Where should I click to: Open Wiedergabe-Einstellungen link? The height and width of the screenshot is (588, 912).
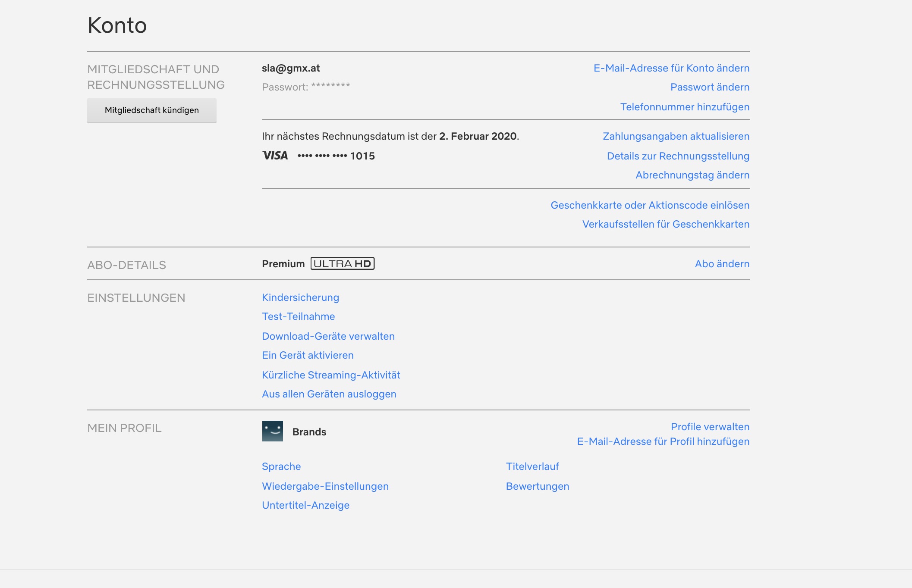click(x=325, y=486)
